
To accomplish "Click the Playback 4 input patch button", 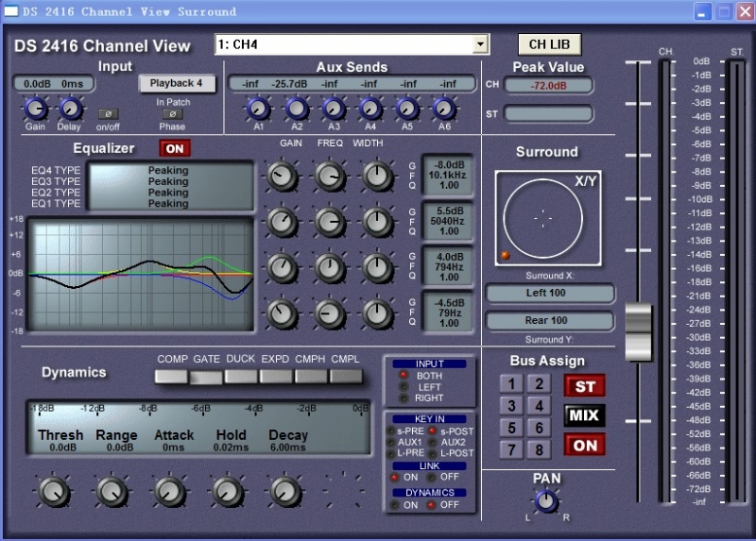I will click(x=177, y=83).
